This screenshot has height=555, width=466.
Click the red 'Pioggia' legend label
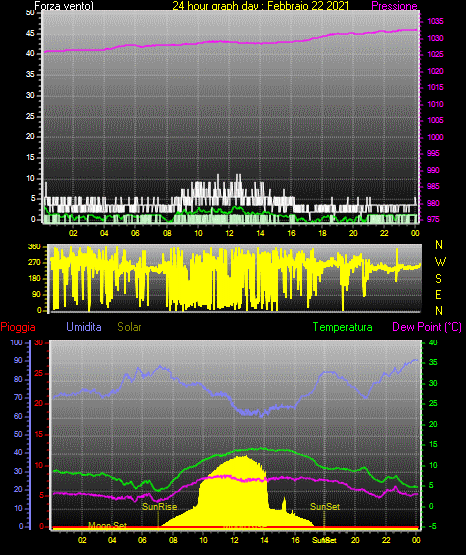[18, 327]
